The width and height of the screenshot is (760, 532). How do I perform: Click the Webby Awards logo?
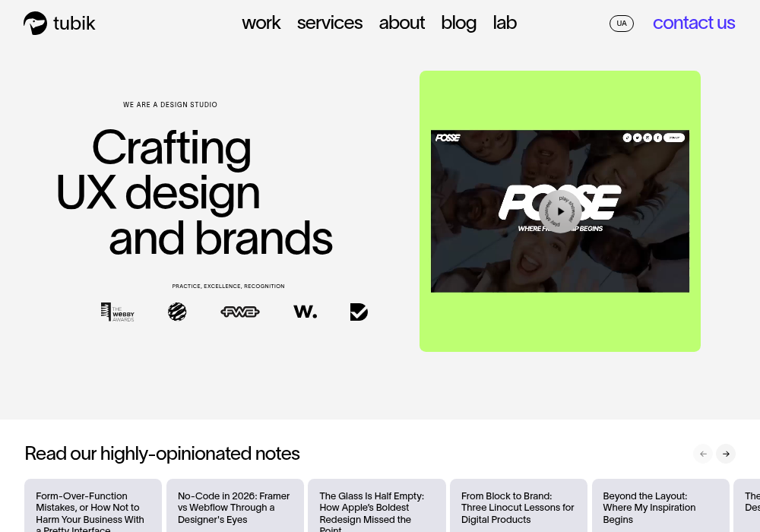click(117, 312)
